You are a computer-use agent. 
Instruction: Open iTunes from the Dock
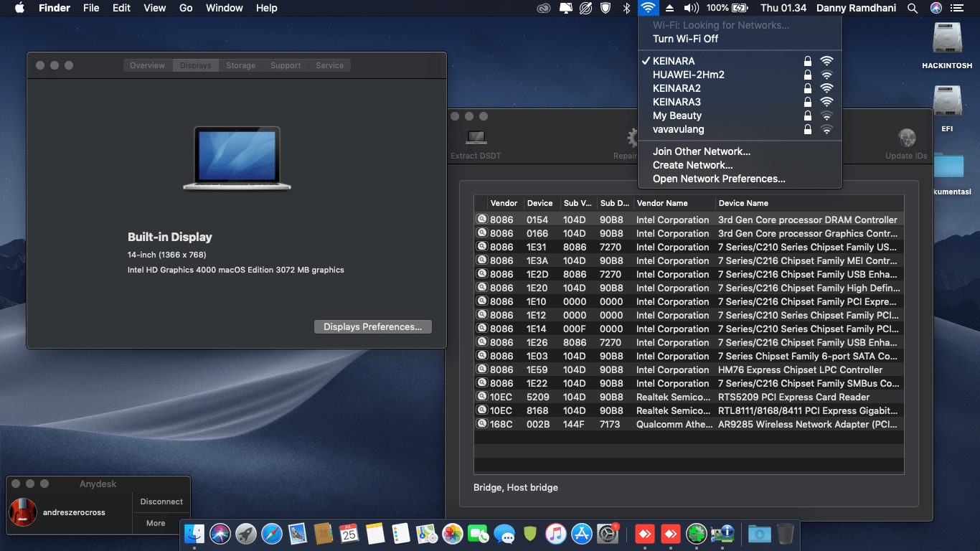pyautogui.click(x=556, y=533)
